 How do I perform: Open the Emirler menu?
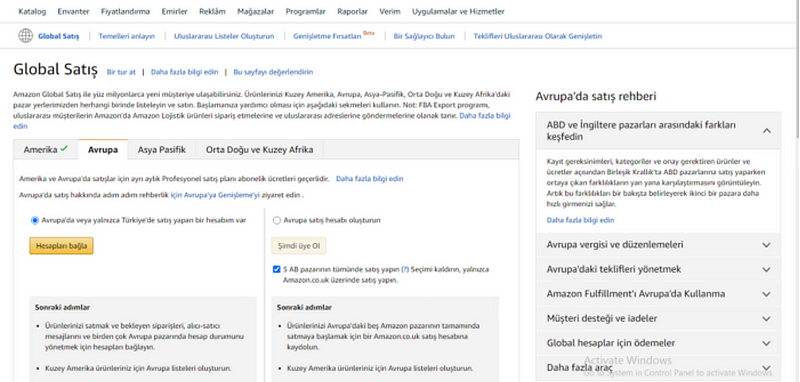click(x=174, y=11)
